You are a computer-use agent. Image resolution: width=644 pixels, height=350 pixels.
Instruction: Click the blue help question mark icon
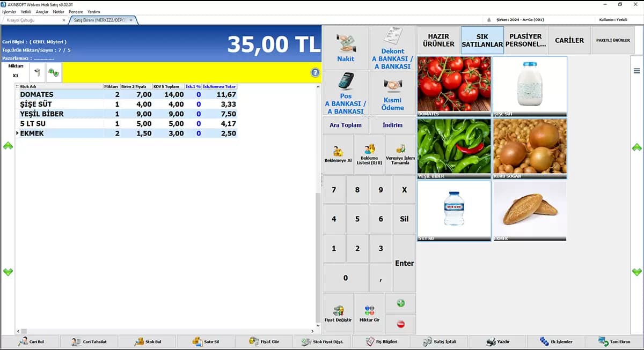[315, 73]
